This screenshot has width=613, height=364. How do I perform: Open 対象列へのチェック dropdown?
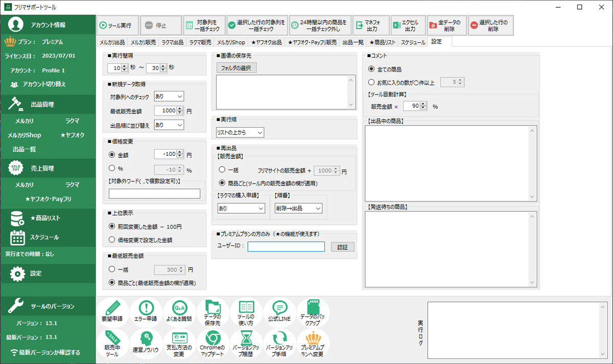pyautogui.click(x=169, y=96)
